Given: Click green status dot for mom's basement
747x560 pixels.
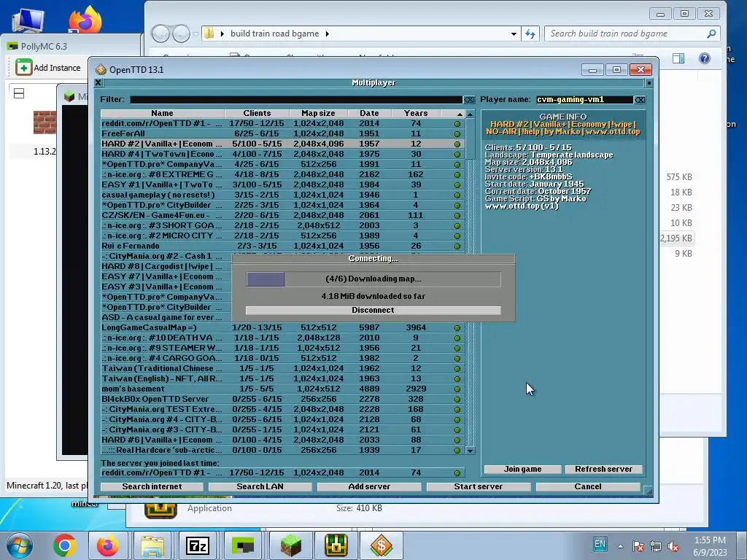Looking at the screenshot, I should (457, 389).
